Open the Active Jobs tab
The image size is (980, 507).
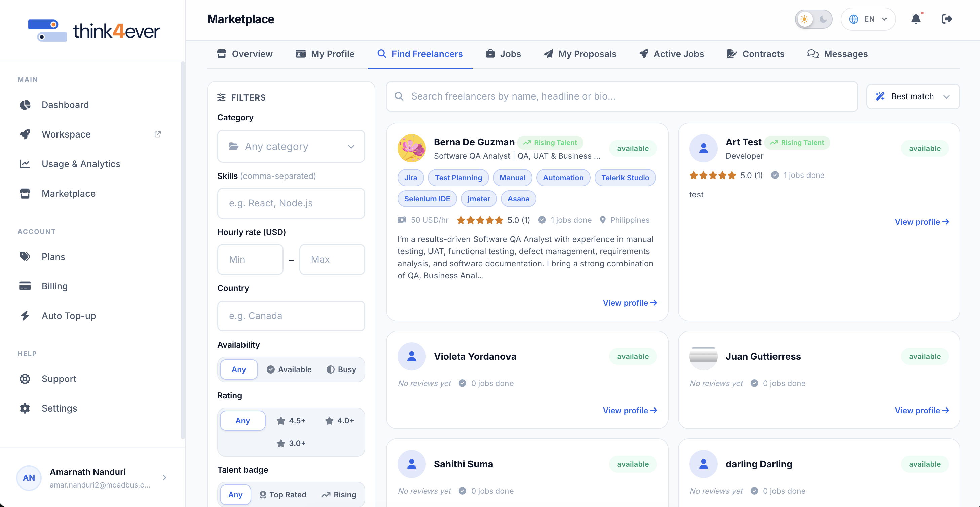(x=672, y=54)
